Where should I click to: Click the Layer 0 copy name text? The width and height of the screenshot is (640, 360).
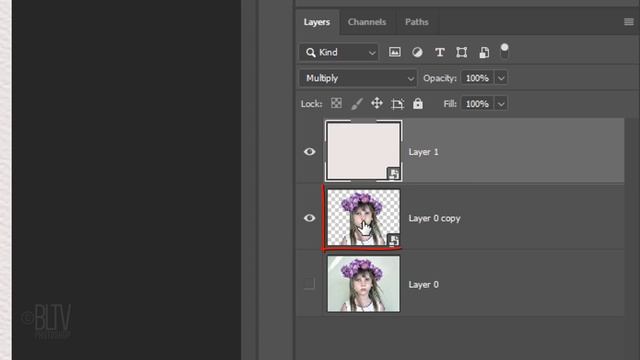tap(434, 218)
